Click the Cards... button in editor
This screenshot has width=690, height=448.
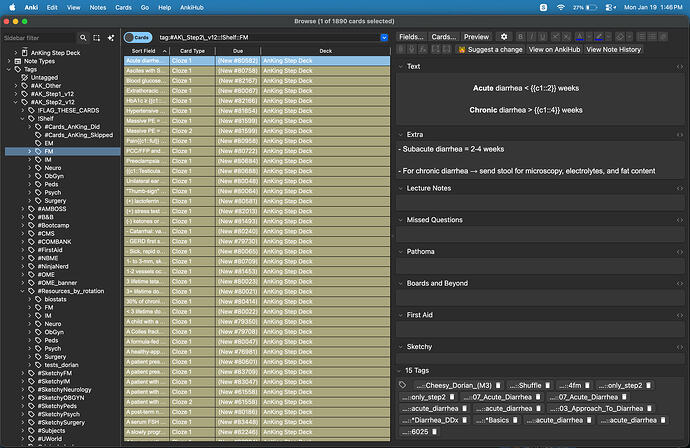444,37
